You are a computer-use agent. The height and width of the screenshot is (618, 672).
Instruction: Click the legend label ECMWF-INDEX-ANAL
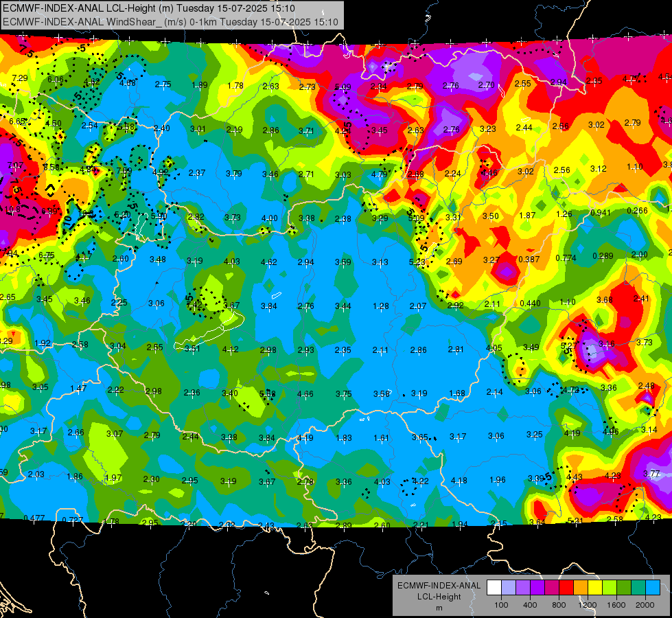coord(439,586)
